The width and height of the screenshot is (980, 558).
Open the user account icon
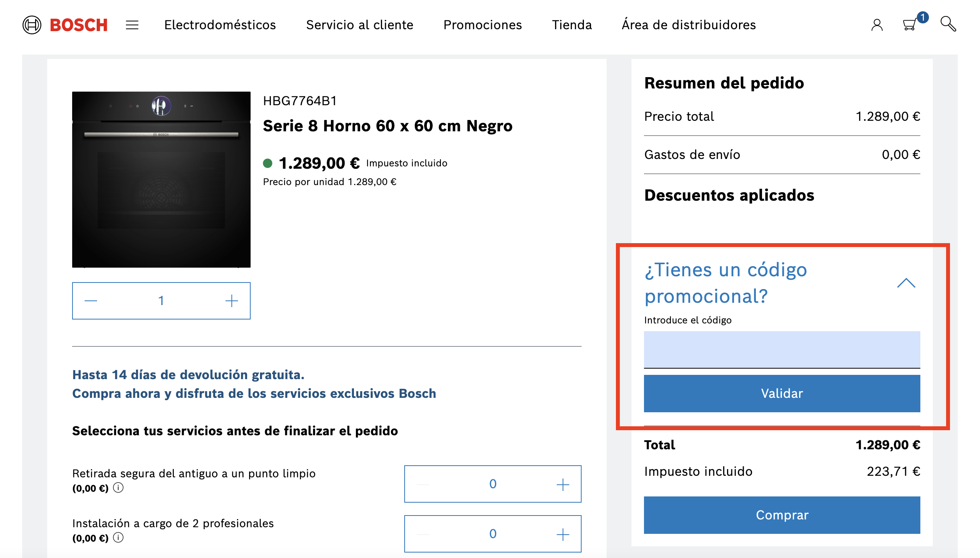pos(877,25)
